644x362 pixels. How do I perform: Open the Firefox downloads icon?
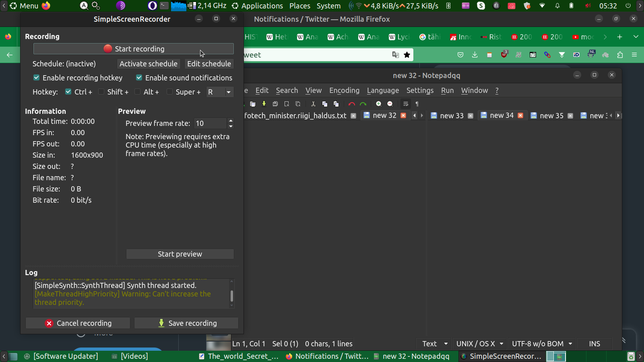[475, 55]
